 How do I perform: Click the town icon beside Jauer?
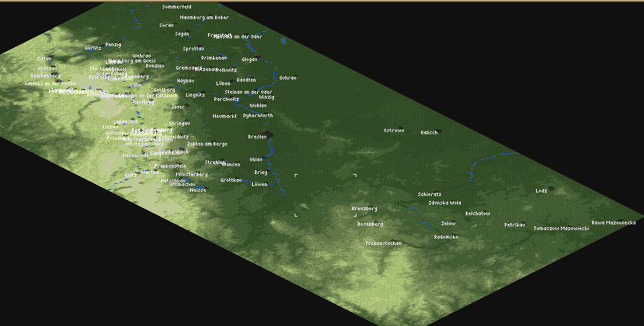pyautogui.click(x=188, y=105)
